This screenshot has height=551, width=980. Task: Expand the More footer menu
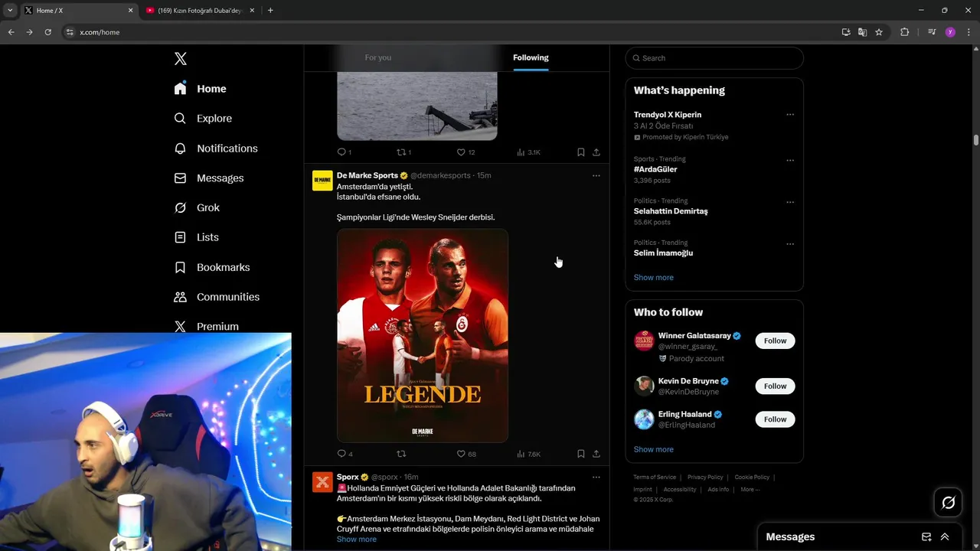[750, 490]
